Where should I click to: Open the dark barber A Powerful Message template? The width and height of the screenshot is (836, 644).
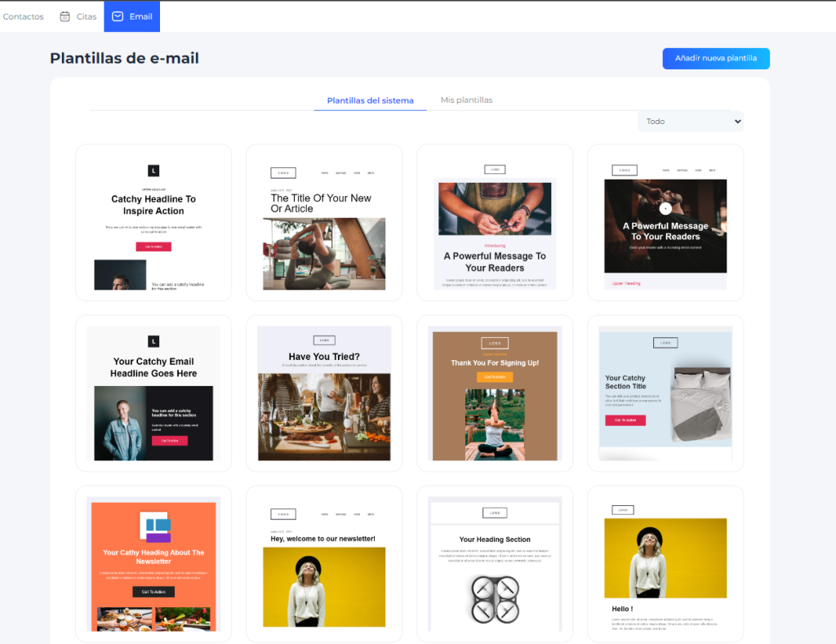[x=665, y=222]
